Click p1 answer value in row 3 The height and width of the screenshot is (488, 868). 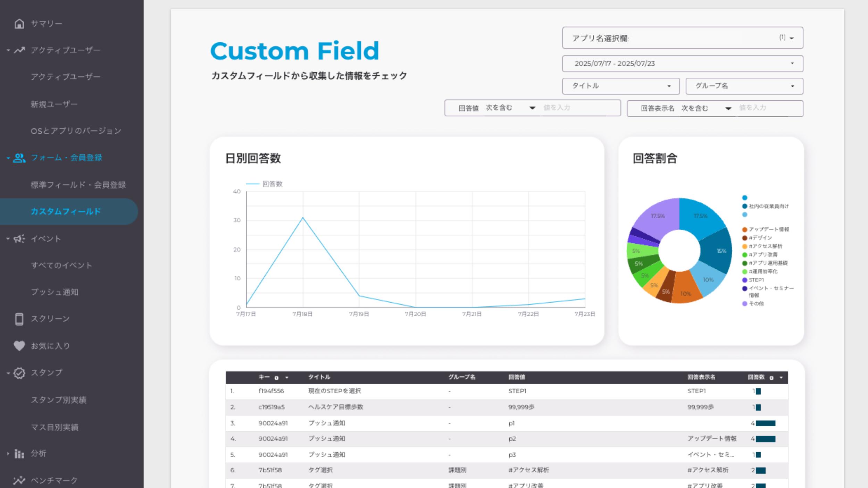point(511,423)
